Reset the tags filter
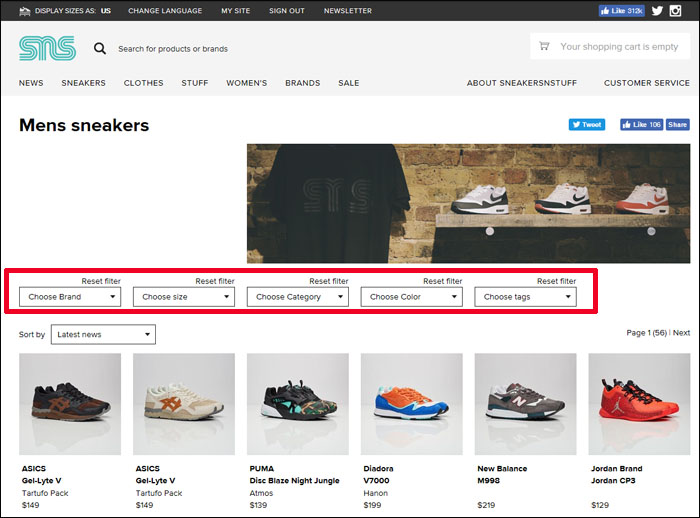 pos(556,281)
